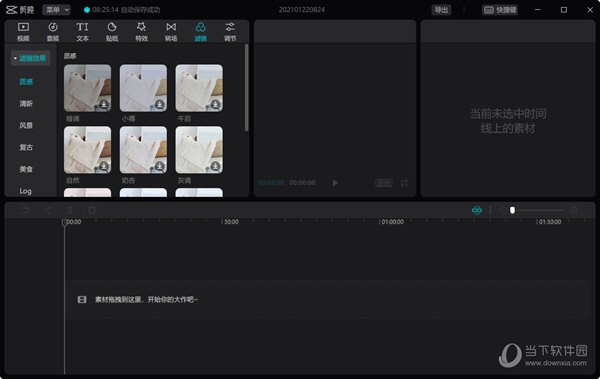This screenshot has height=379, width=600.
Task: Select the 复古 filter category
Action: tap(26, 147)
